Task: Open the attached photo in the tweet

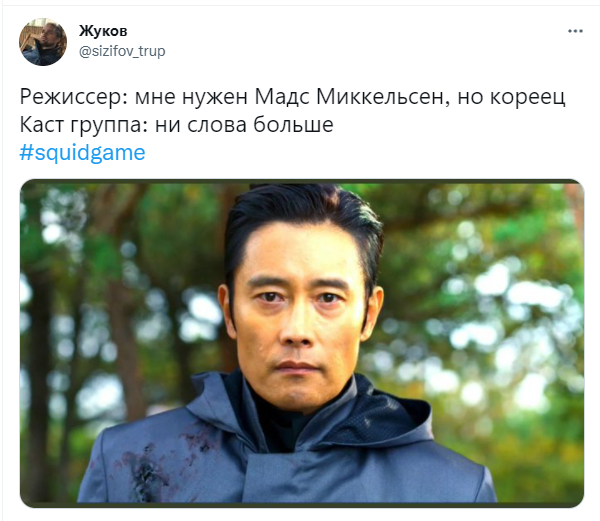Action: pos(302,343)
